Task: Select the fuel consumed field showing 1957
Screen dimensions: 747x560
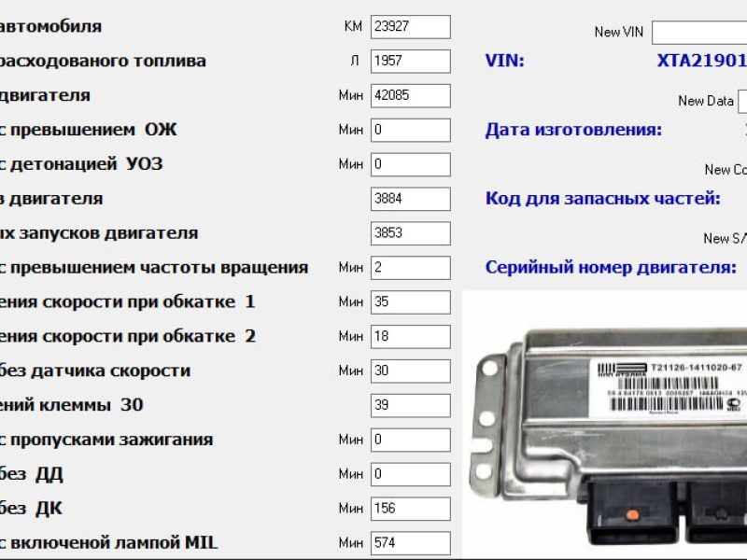Action: click(410, 62)
